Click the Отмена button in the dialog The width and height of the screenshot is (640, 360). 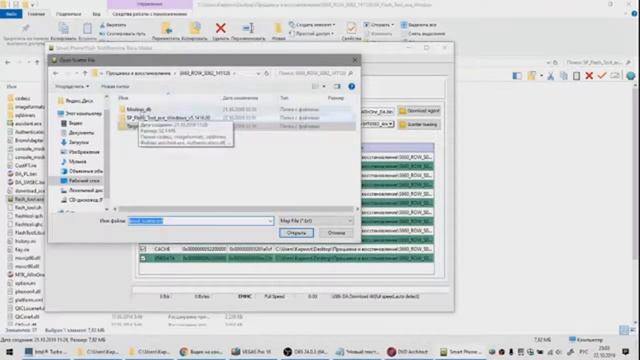[x=336, y=233]
